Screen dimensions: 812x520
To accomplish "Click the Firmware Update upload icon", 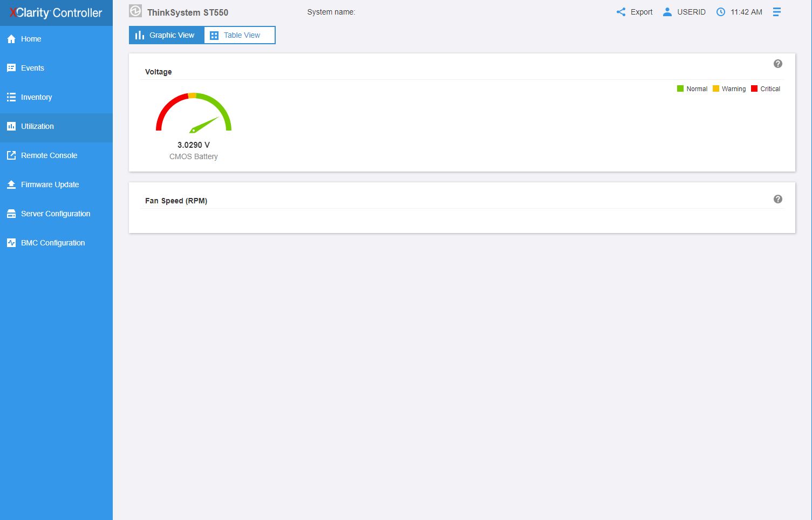I will point(11,184).
